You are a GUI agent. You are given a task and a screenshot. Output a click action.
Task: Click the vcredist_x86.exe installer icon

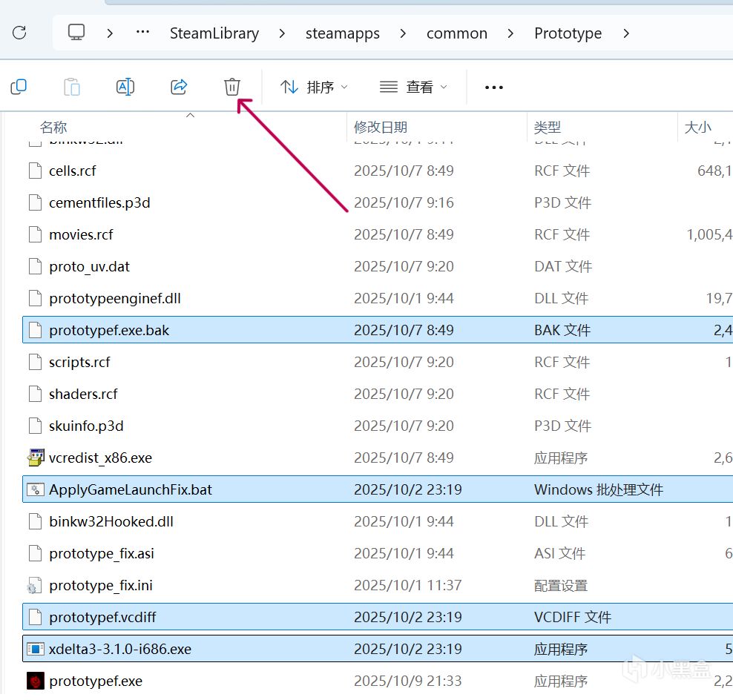coord(35,458)
